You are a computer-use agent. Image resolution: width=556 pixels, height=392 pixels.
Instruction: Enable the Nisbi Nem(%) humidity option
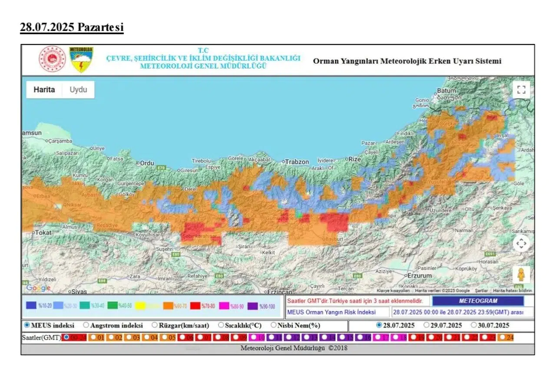pos(274,325)
